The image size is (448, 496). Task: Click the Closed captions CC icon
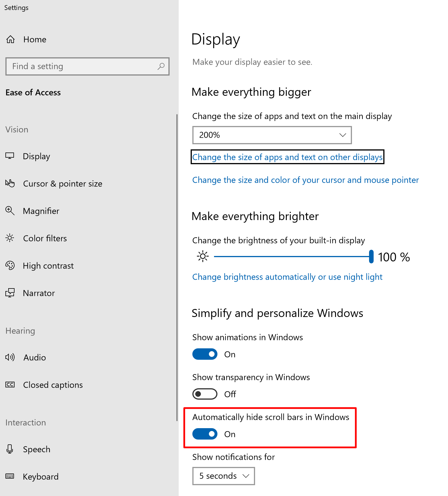pos(10,385)
